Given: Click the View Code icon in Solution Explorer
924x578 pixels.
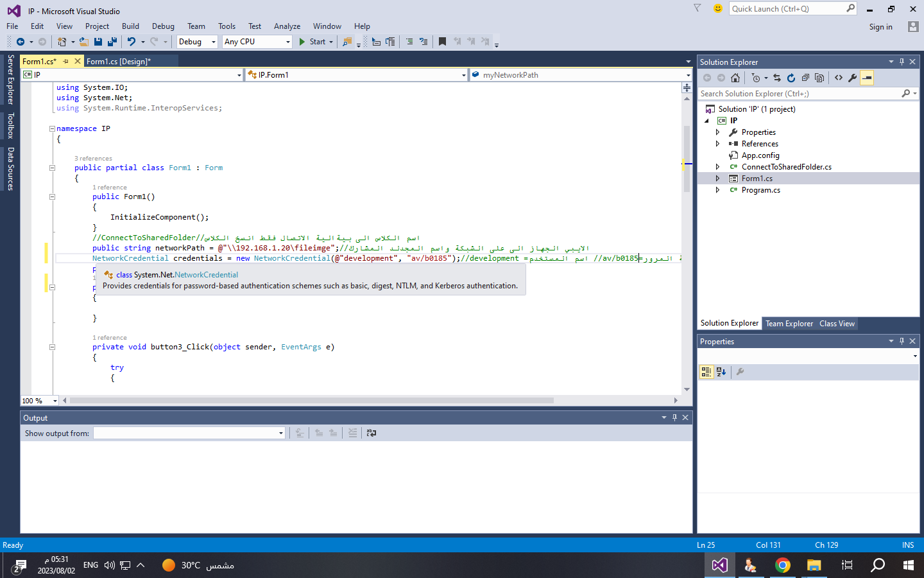Looking at the screenshot, I should pos(839,78).
